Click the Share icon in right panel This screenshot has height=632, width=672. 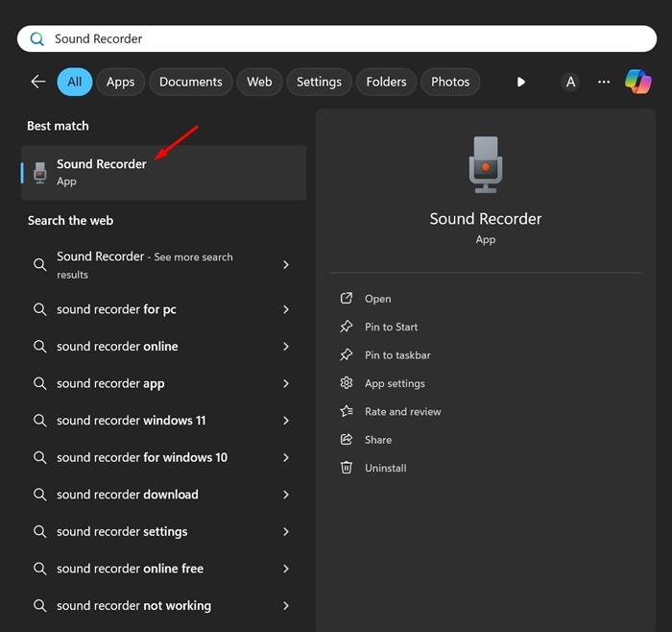point(347,440)
